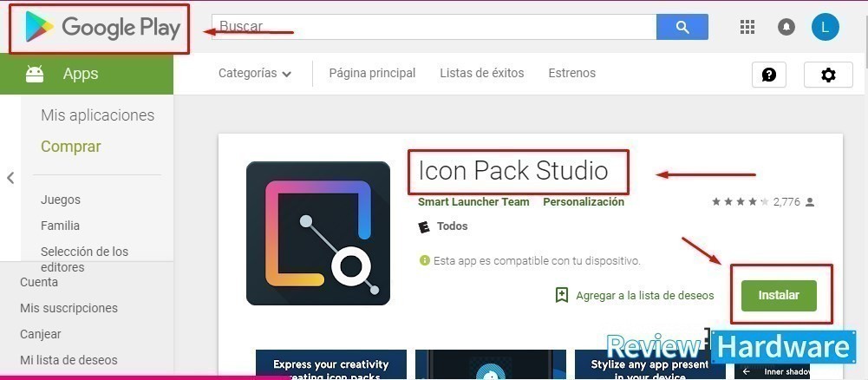The width and height of the screenshot is (868, 380).
Task: Click the Google Play logo
Action: pos(103,27)
